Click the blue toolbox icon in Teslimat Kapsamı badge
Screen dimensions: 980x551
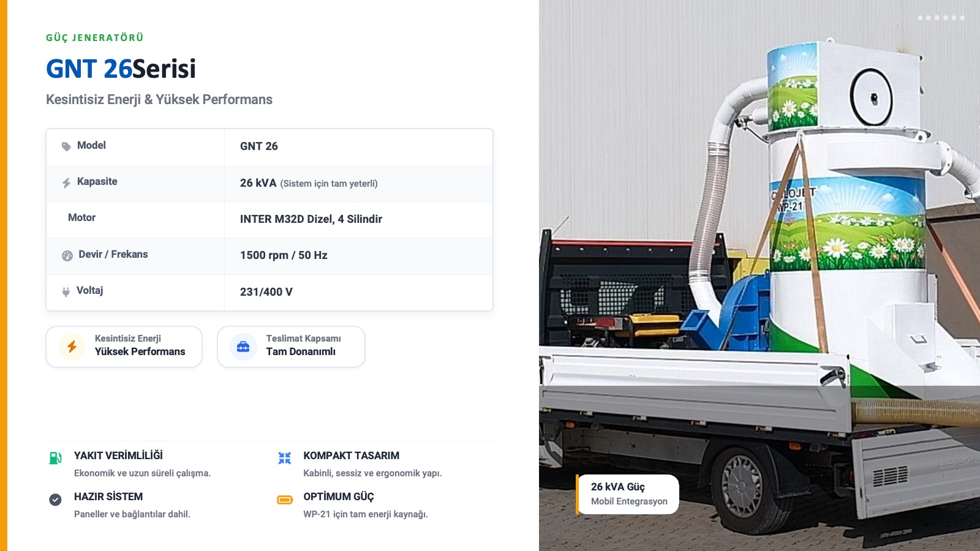tap(243, 347)
